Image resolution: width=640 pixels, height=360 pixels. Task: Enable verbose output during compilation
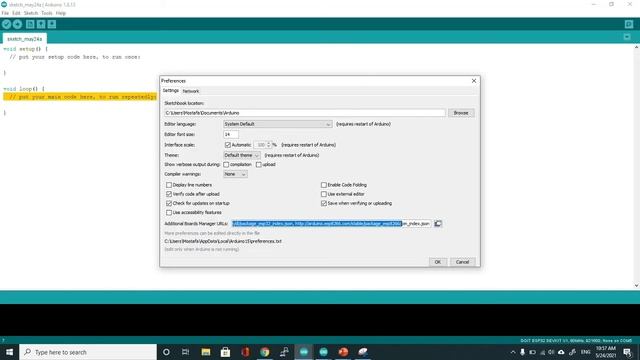(x=226, y=164)
